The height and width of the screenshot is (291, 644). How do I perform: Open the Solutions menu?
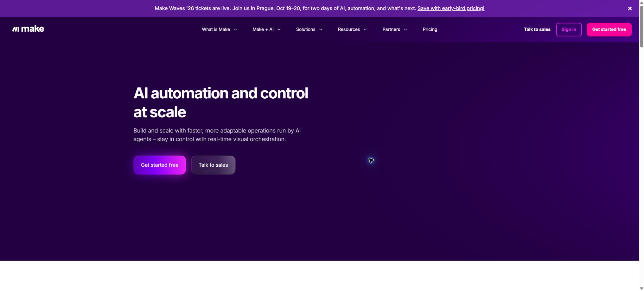coord(306,29)
